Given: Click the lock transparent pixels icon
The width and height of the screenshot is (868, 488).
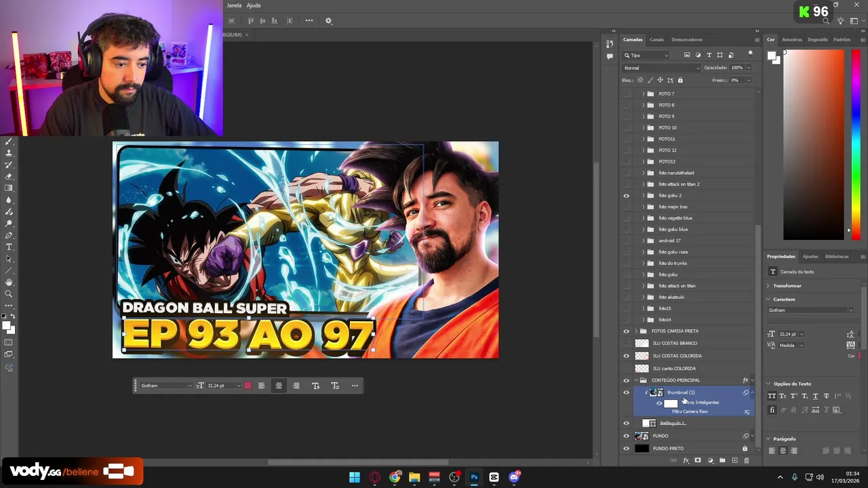Looking at the screenshot, I should coord(640,80).
